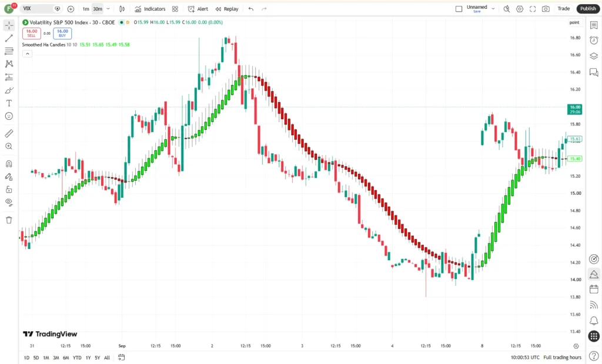Toggle magnet mode for drawings
Viewport: 602px width, 364px height.
pyautogui.click(x=9, y=164)
